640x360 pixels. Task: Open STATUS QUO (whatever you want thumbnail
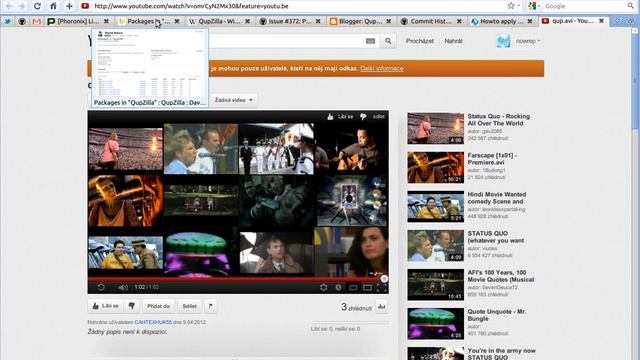point(436,245)
